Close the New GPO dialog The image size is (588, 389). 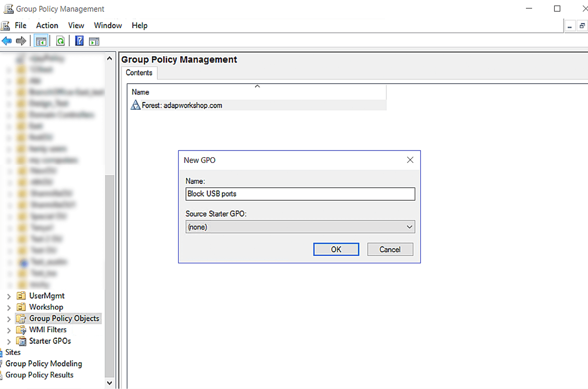click(x=410, y=160)
